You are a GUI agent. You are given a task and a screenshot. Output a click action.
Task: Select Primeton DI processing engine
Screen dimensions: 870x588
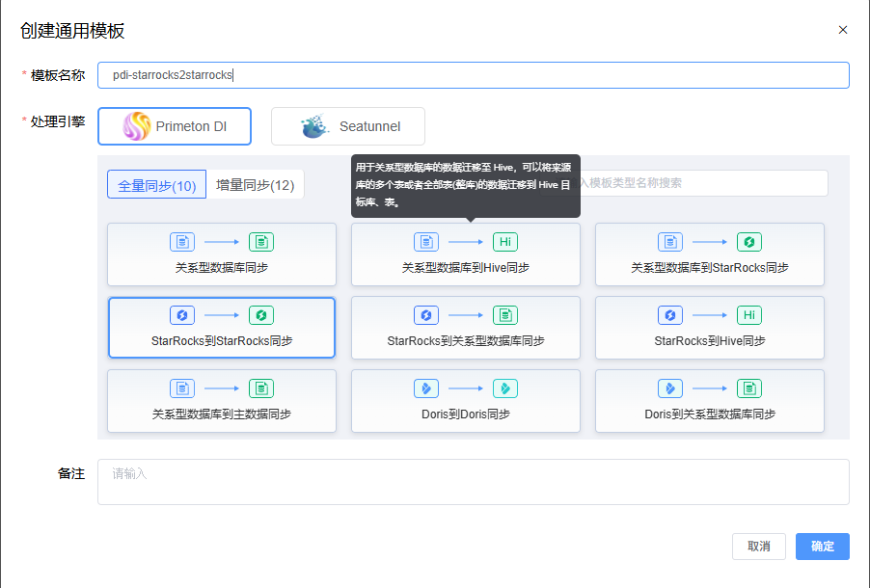tap(175, 126)
